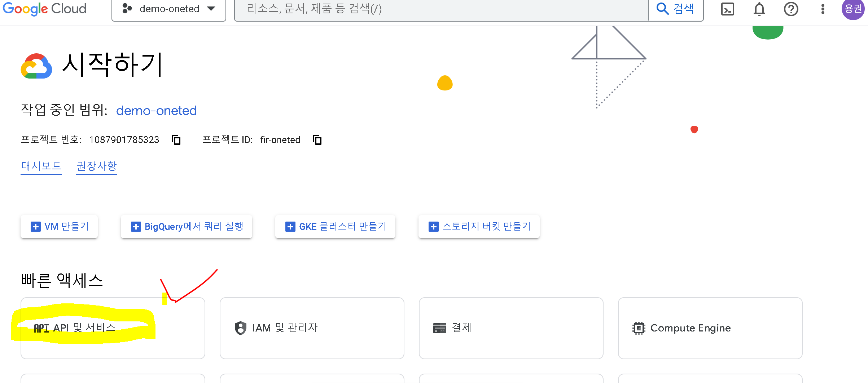Click the plus icon on VM 만들기
This screenshot has width=868, height=383.
35,227
